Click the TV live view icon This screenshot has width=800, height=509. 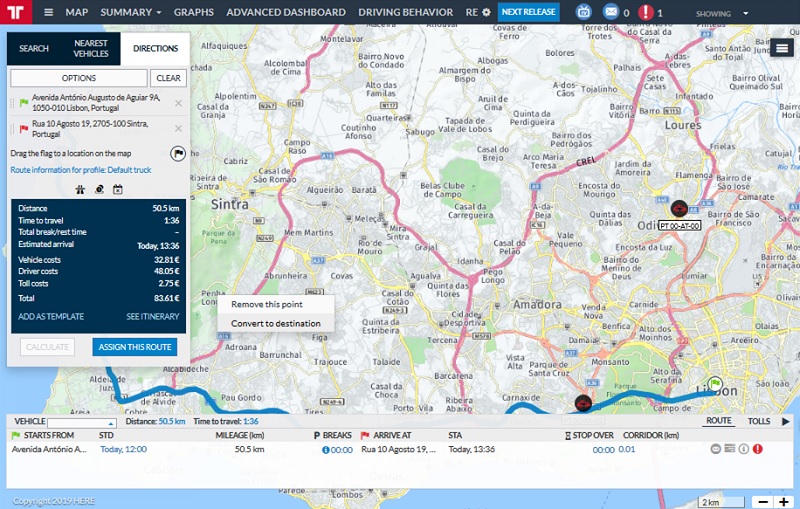click(584, 13)
